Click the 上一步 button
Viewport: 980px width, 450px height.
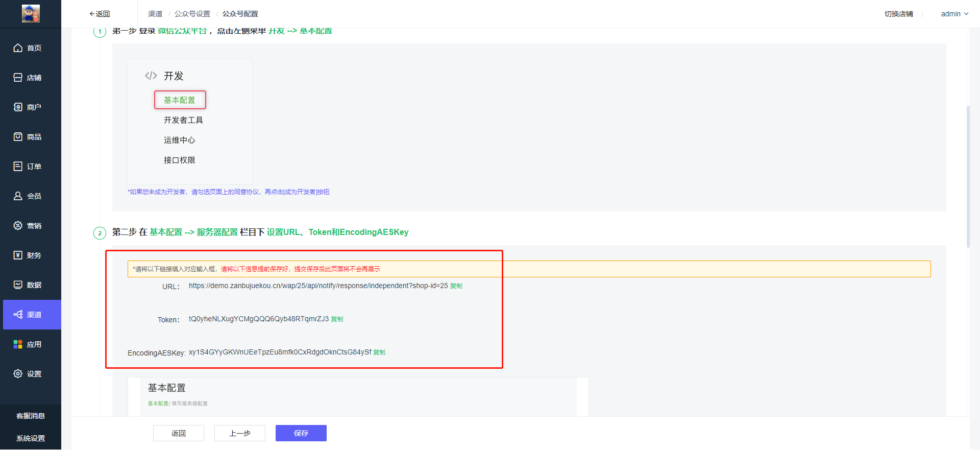(240, 433)
